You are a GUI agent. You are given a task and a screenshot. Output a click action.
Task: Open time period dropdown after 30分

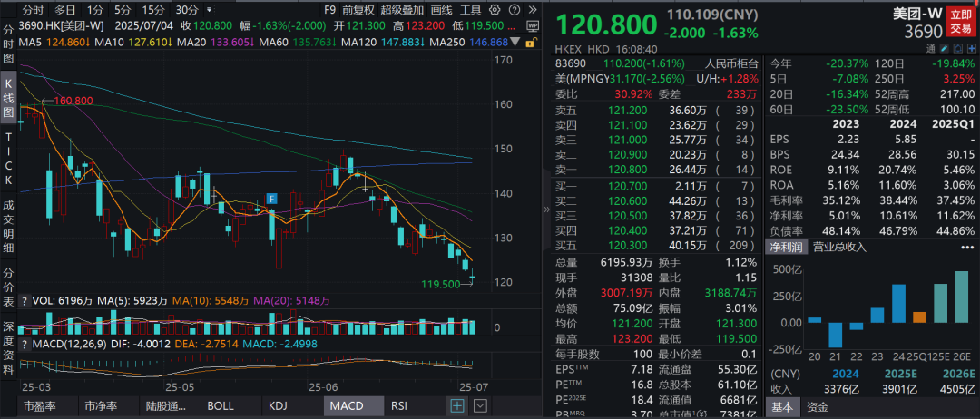[207, 10]
